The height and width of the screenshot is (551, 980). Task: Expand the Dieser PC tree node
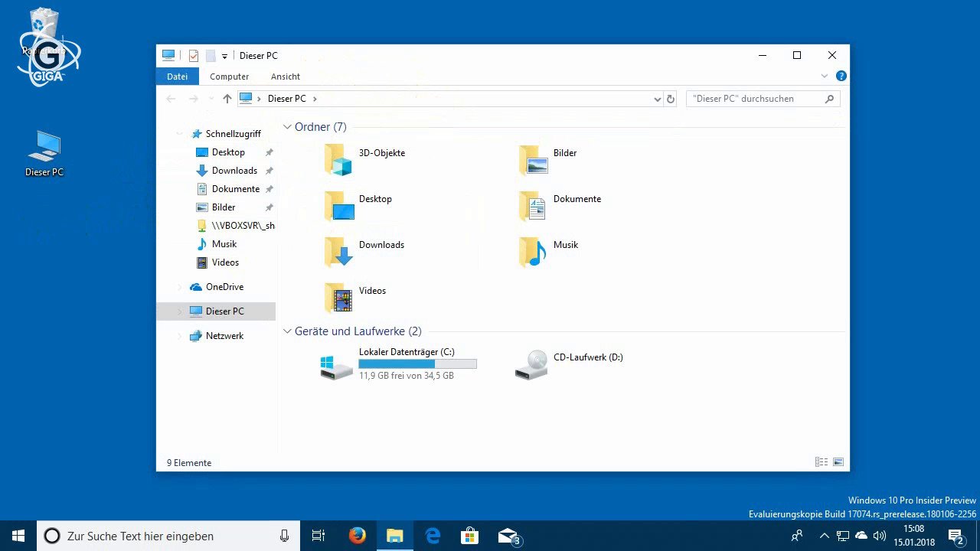(180, 311)
